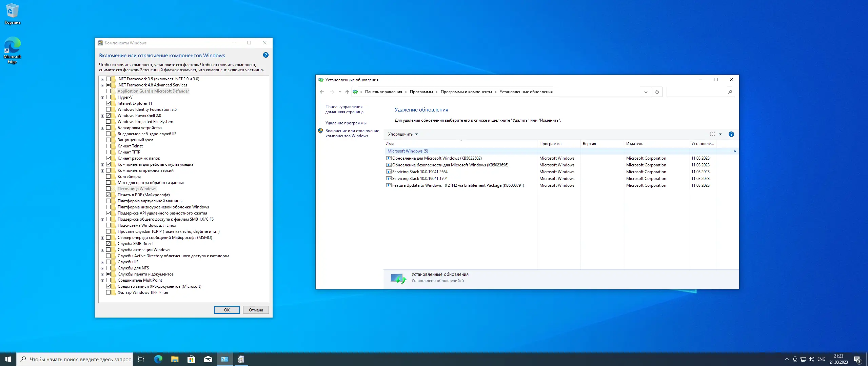
Task: Click the up-one-level arrow in navigation bar
Action: point(347,92)
